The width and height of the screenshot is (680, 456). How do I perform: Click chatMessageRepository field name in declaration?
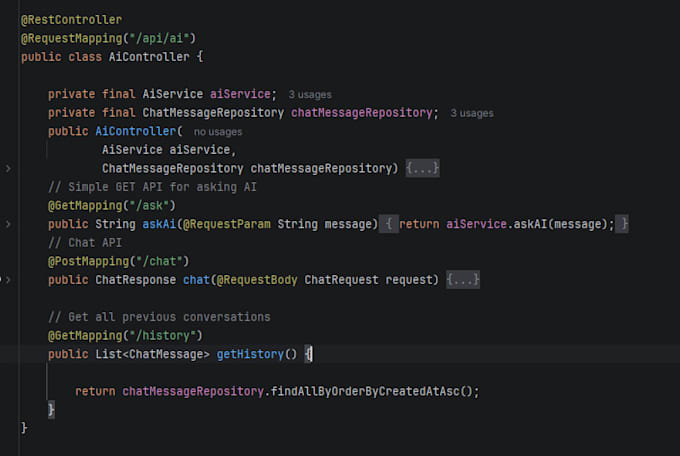click(362, 113)
